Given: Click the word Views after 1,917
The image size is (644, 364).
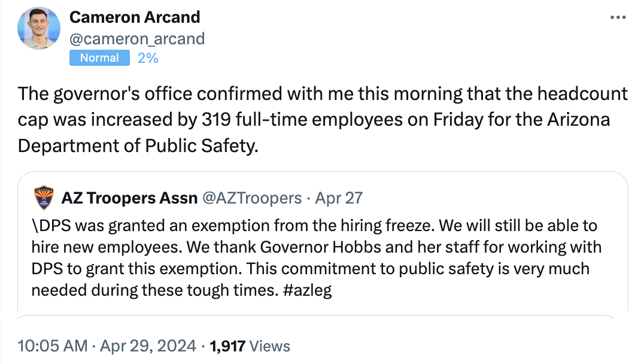Looking at the screenshot, I should tap(269, 346).
